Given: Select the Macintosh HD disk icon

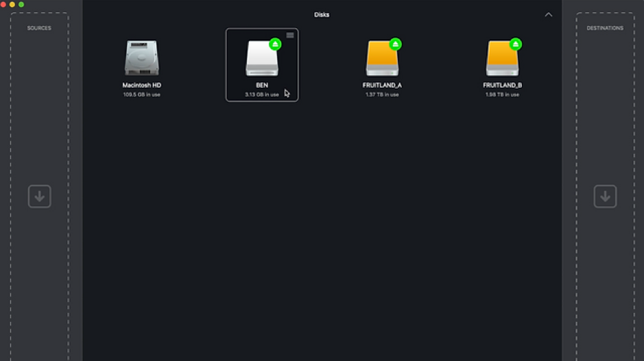Looking at the screenshot, I should tap(142, 58).
